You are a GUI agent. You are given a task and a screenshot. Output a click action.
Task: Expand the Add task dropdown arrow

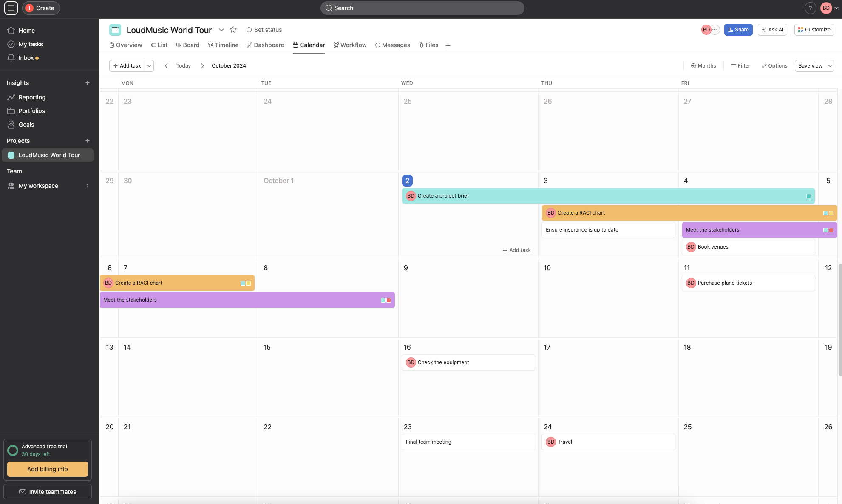pos(149,66)
